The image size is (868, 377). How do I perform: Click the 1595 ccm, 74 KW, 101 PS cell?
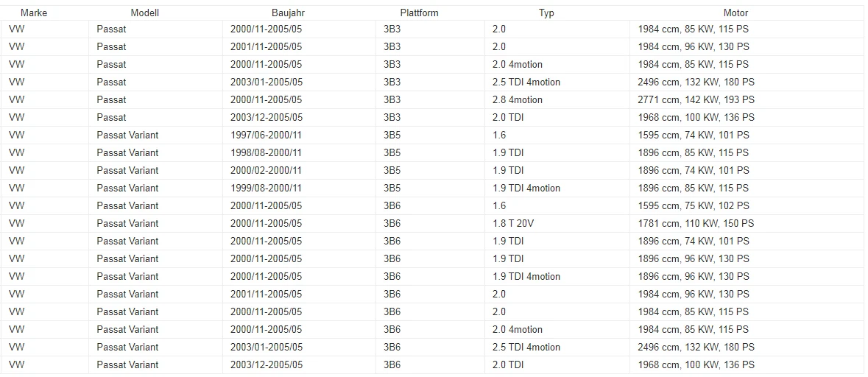coord(747,135)
